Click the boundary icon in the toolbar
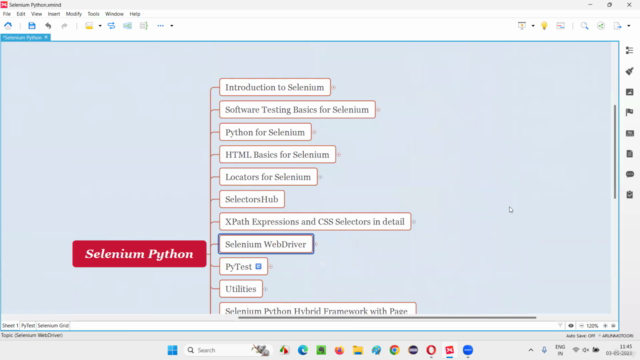640x360 pixels. tap(127, 26)
